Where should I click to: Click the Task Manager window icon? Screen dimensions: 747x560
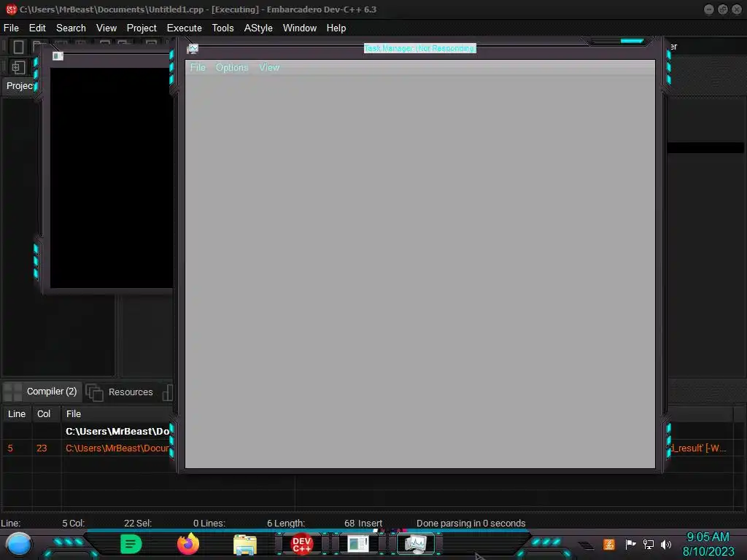[193, 49]
